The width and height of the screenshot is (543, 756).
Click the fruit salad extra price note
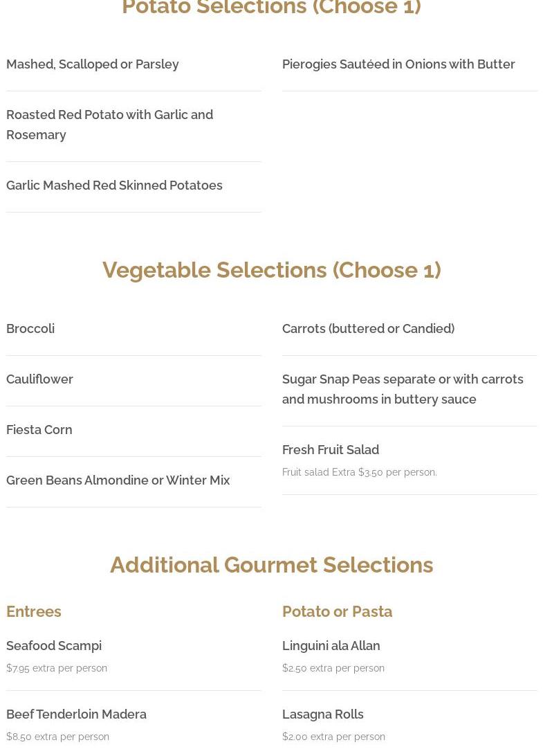[359, 472]
